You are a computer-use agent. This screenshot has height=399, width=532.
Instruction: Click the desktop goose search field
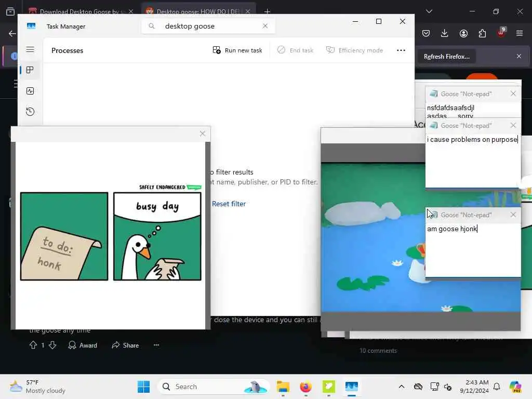coord(208,26)
